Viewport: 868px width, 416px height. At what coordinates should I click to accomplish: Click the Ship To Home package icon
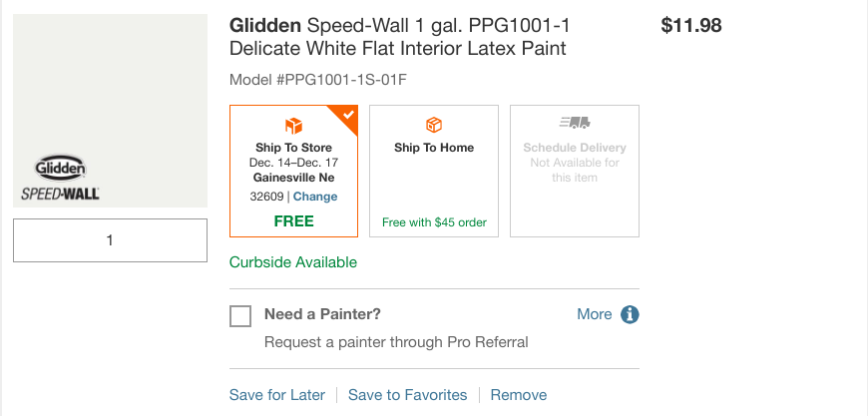(x=434, y=125)
